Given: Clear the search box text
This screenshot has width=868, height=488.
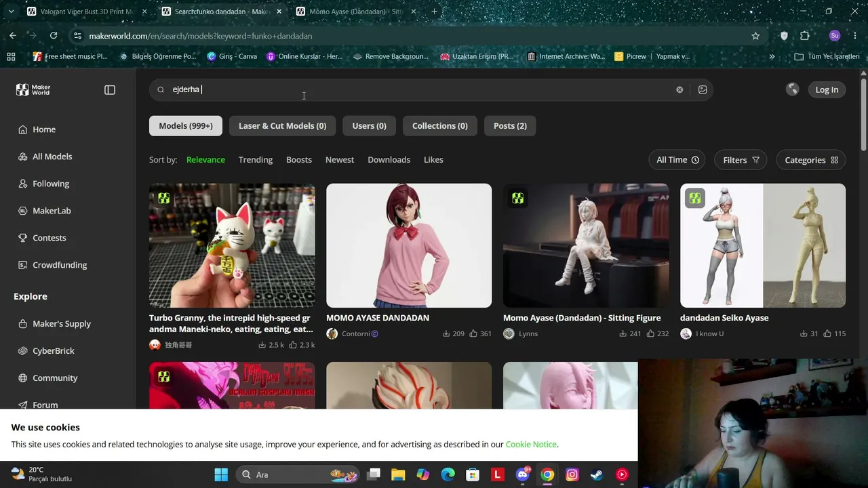Looking at the screenshot, I should point(679,89).
